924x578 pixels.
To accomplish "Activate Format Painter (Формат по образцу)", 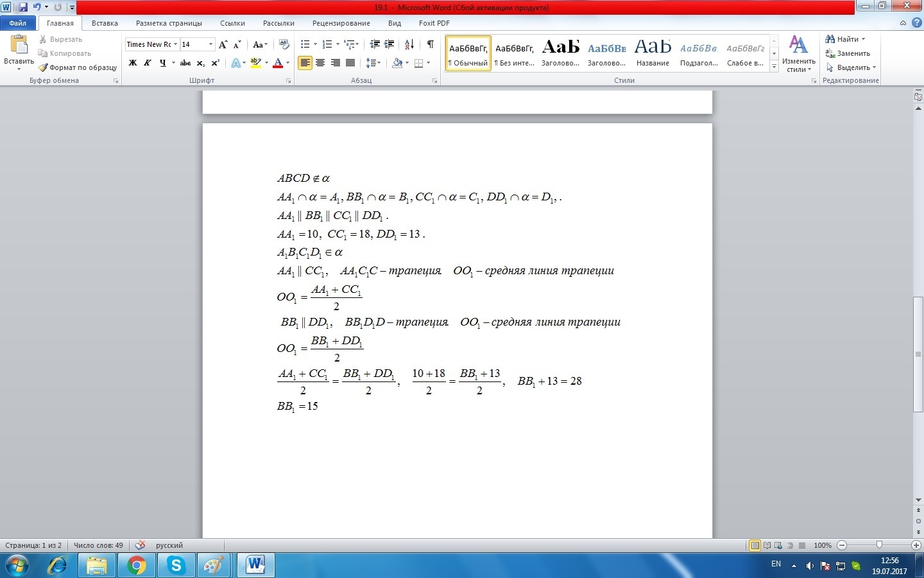I will point(78,67).
